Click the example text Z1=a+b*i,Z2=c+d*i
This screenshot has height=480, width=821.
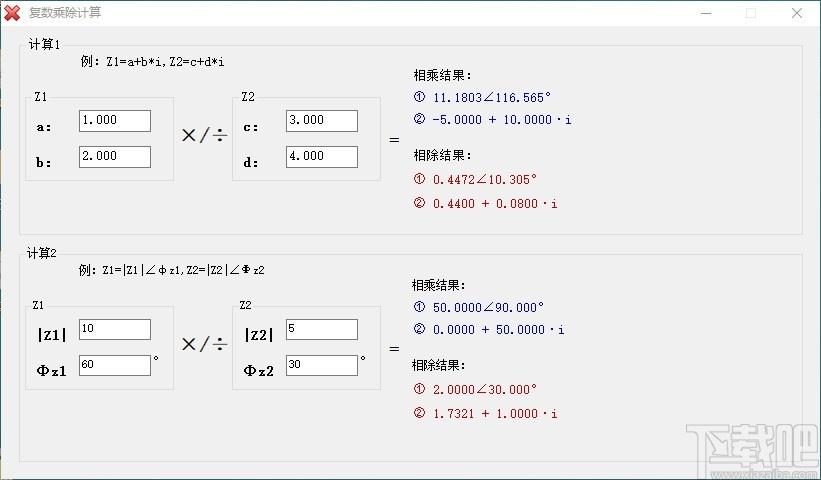coord(165,62)
